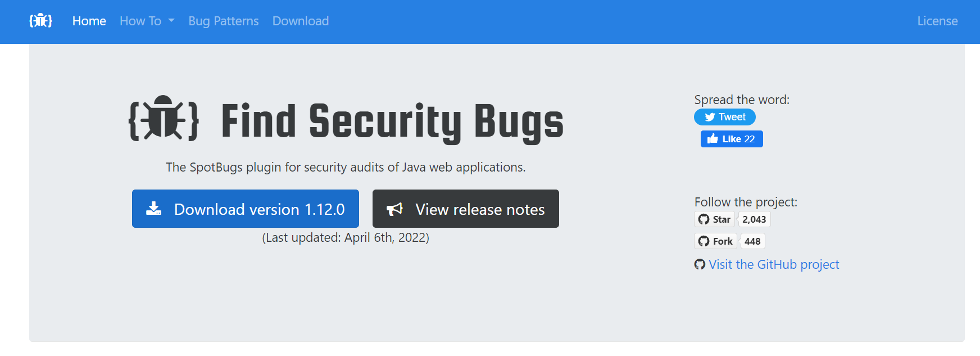980x356 pixels.
Task: Click the large bug logo beside the title
Action: 164,118
